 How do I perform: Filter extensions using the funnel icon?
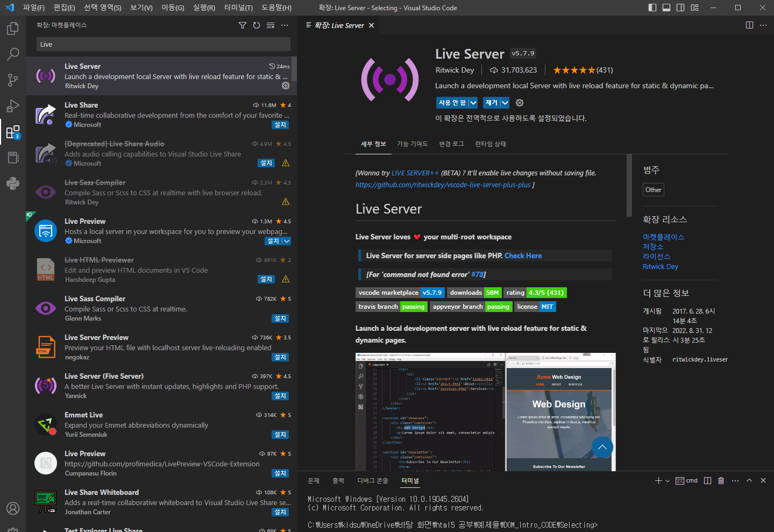pos(243,25)
